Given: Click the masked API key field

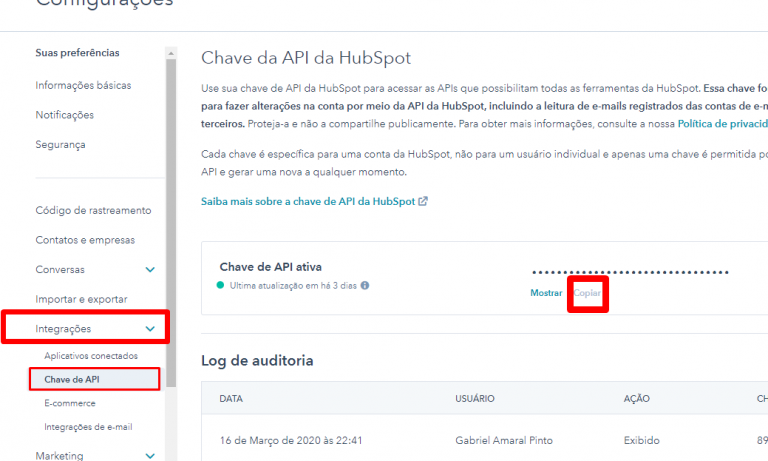Looking at the screenshot, I should click(x=630, y=272).
